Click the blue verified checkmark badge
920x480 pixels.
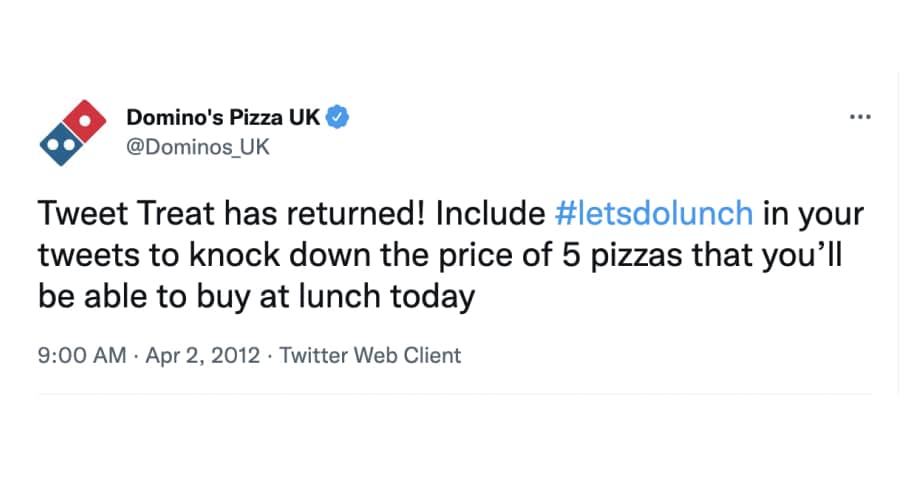pos(337,117)
